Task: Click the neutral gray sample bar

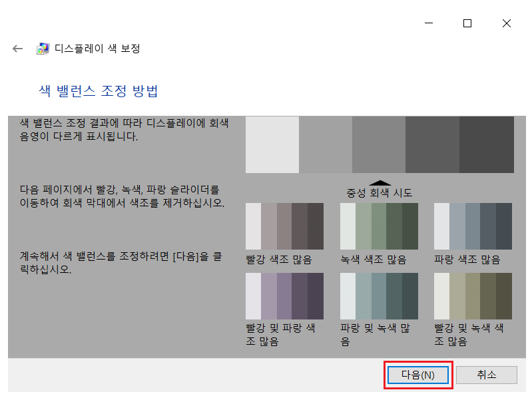Action: point(380,145)
